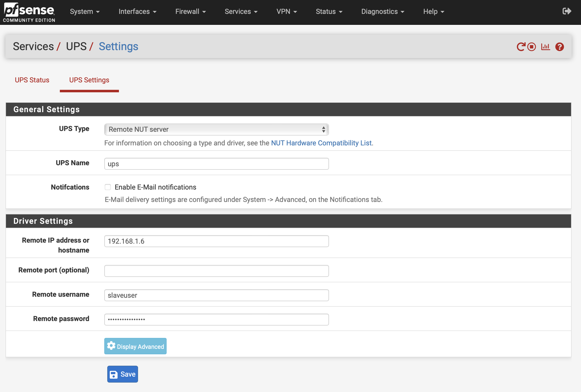Click into the Remote port field
Screen dimensions: 581x392
[217, 271]
